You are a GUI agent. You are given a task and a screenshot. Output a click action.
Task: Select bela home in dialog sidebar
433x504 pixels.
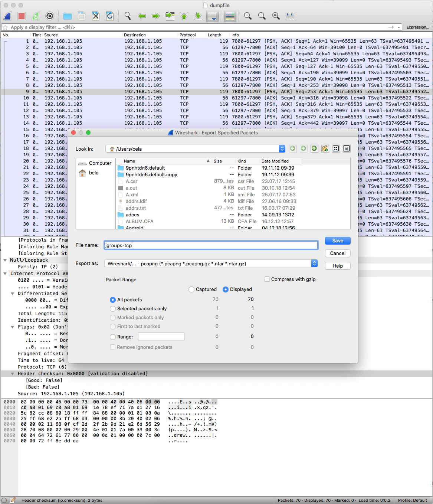pyautogui.click(x=89, y=173)
